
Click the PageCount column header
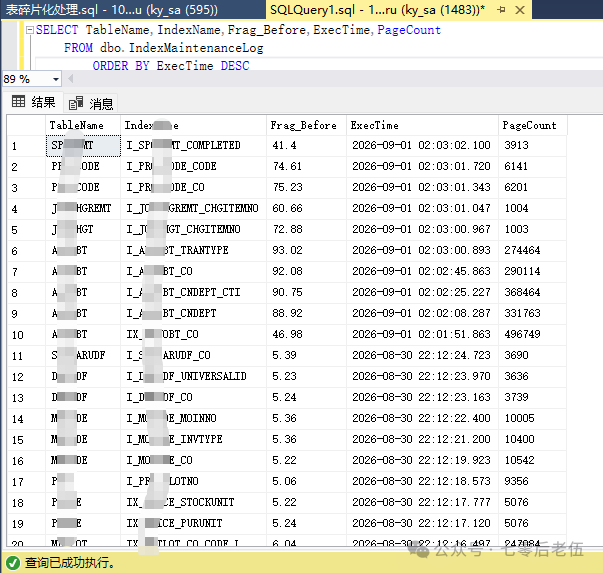click(x=532, y=125)
